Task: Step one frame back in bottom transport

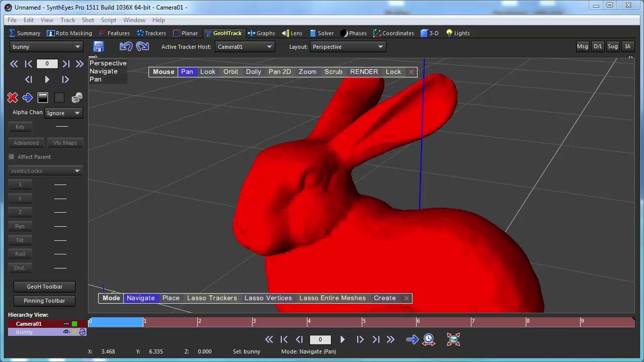Action: click(299, 340)
